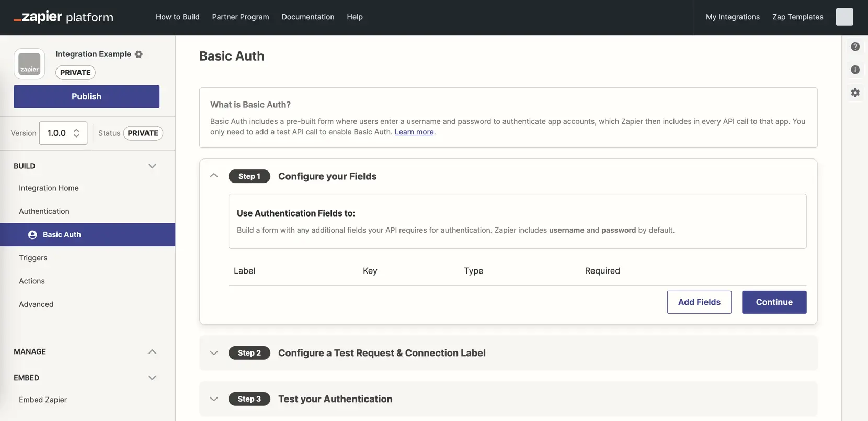Expand Step 2 with its chevron
This screenshot has width=868, height=421.
[214, 353]
